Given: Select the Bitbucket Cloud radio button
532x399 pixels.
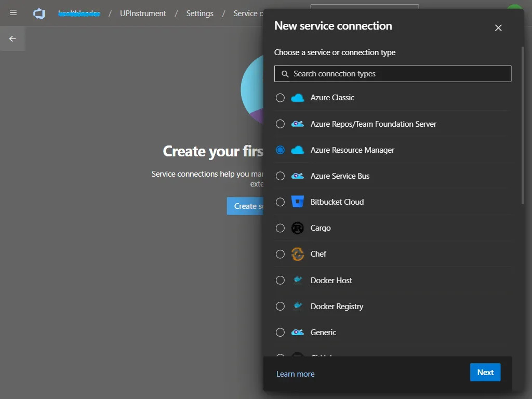Looking at the screenshot, I should pyautogui.click(x=280, y=202).
